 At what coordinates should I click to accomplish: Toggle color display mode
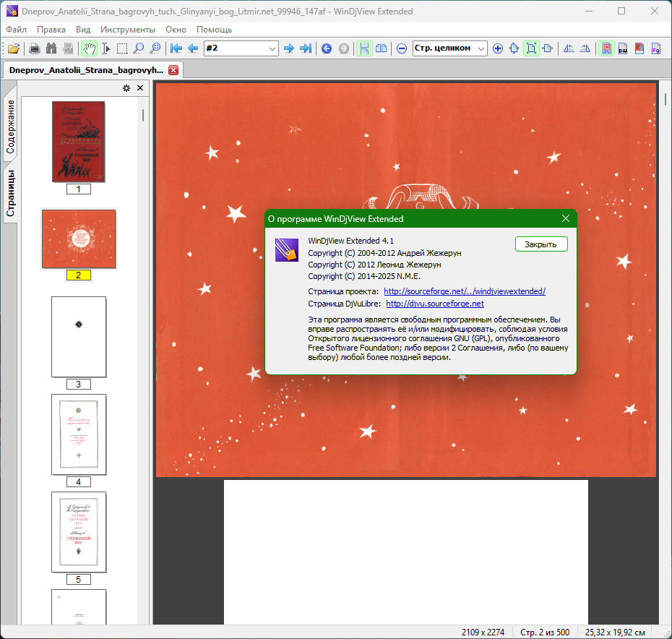pos(606,48)
